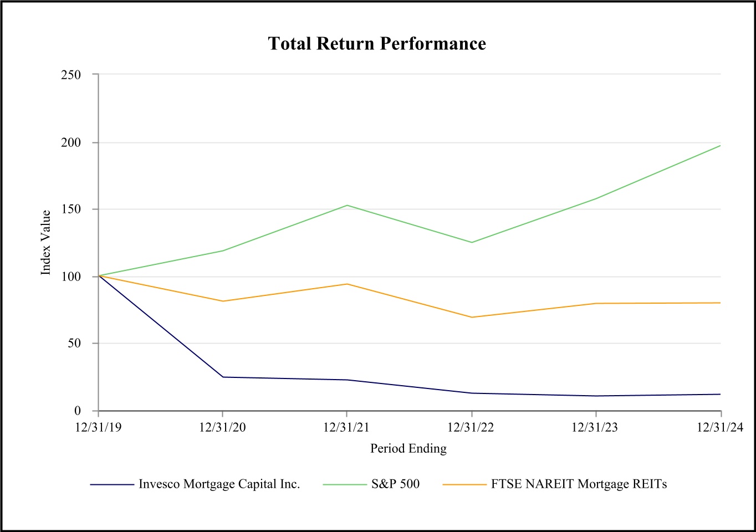Click the green S&P 500 legend swatch
Screen dimensions: 756x532
[x=345, y=485]
